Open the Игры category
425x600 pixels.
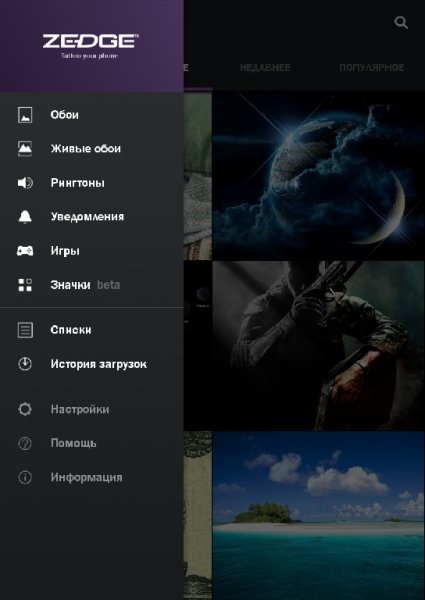click(x=92, y=251)
